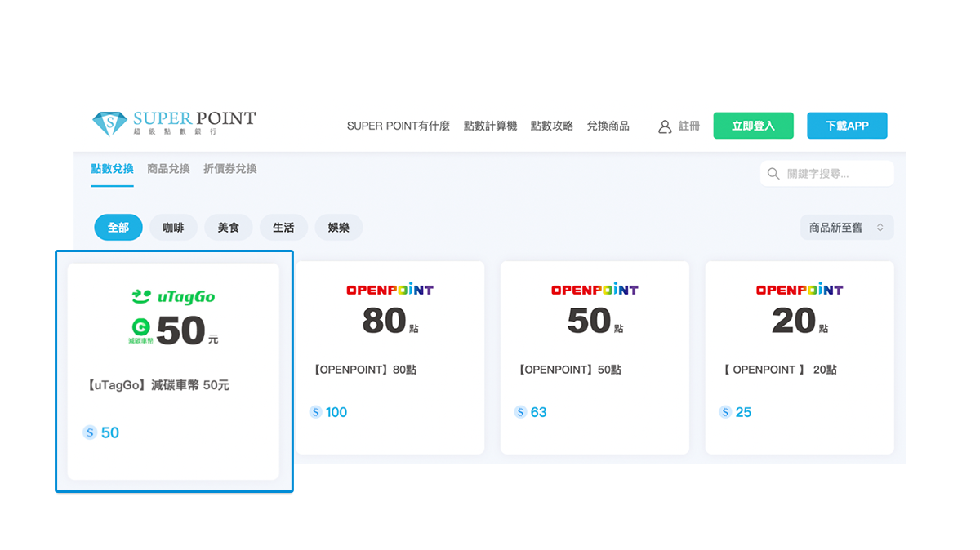Click the 【OPENPOINT】80點 title
The height and width of the screenshot is (550, 980).
[364, 370]
